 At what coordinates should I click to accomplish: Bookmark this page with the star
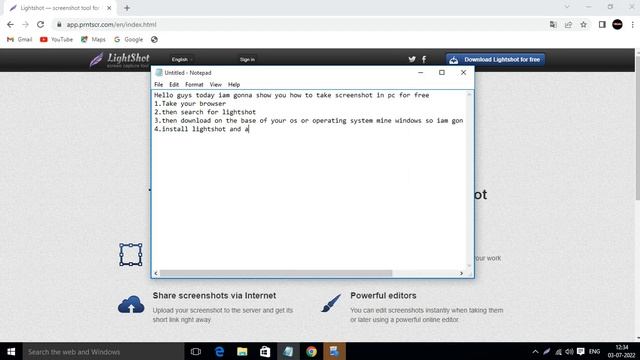[x=584, y=24]
